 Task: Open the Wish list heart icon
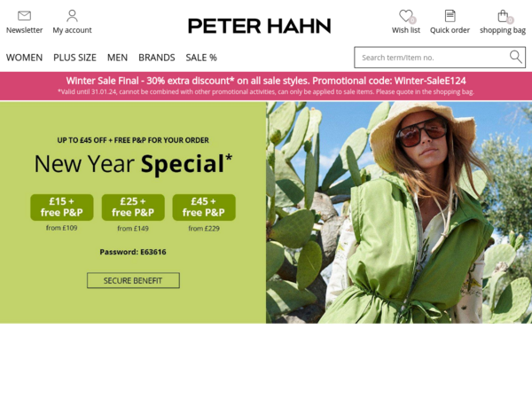click(406, 16)
